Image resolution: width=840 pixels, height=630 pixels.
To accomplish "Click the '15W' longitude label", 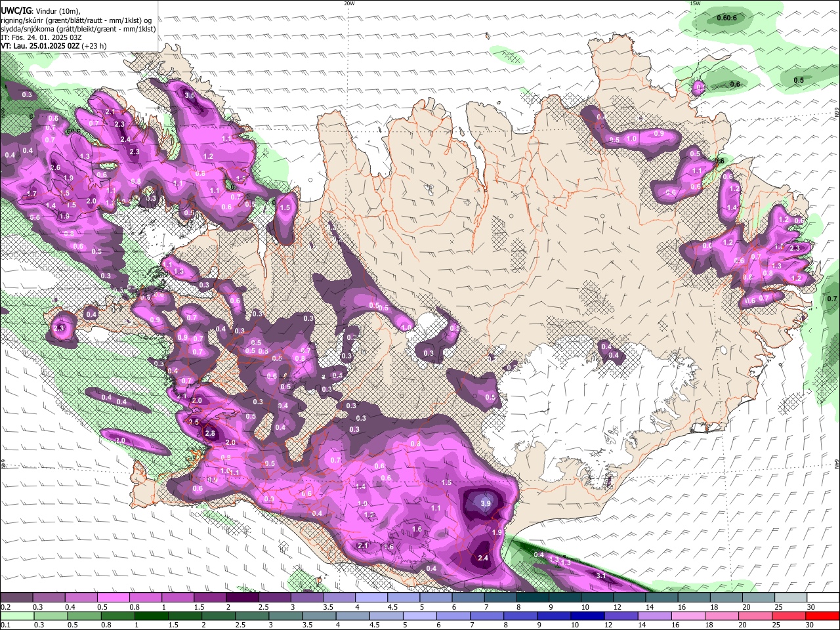I will [695, 3].
